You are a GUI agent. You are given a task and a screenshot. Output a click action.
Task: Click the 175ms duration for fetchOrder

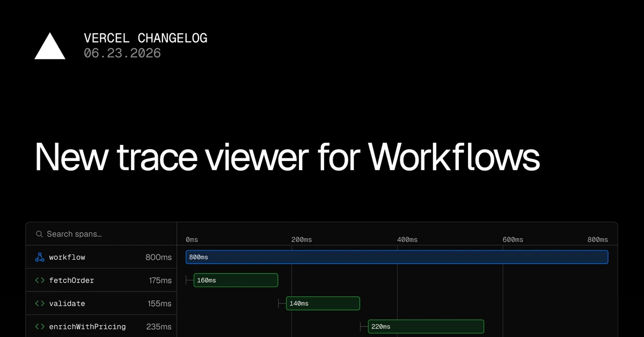pos(160,280)
